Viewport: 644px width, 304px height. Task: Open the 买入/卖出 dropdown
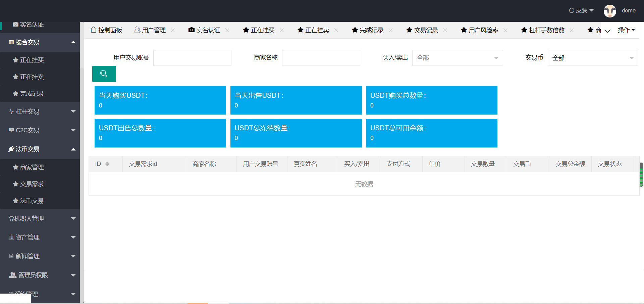(457, 58)
